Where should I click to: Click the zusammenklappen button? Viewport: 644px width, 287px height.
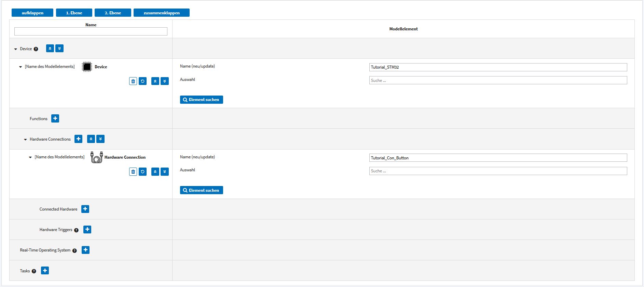[161, 13]
